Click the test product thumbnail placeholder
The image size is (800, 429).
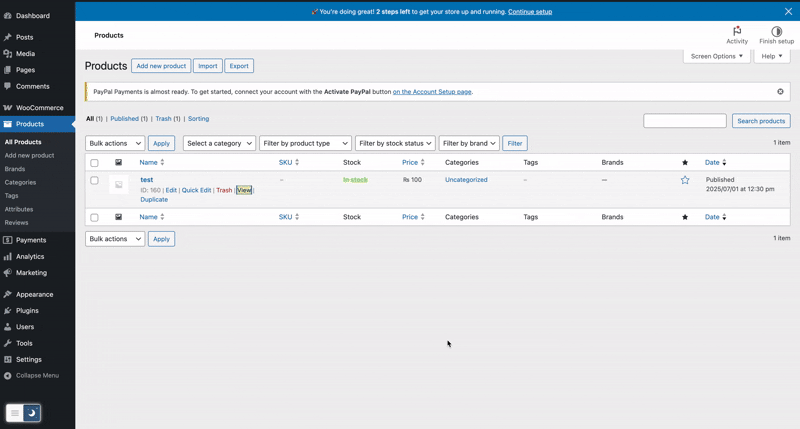tap(119, 185)
